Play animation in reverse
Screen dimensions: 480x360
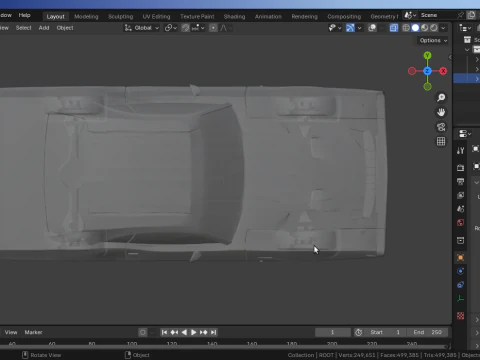(x=184, y=332)
